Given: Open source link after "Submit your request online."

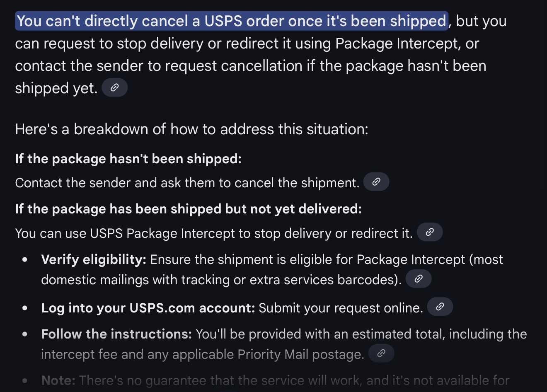Looking at the screenshot, I should pyautogui.click(x=440, y=307).
